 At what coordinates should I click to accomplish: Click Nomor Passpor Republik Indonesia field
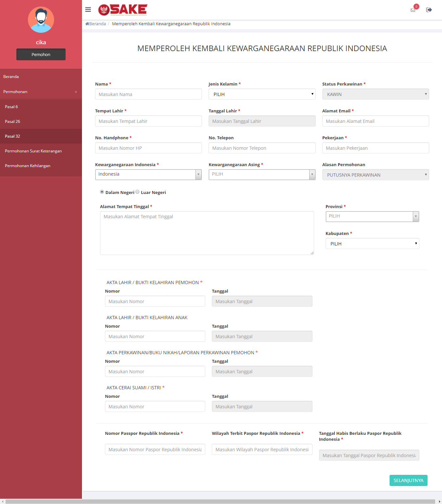(155, 449)
